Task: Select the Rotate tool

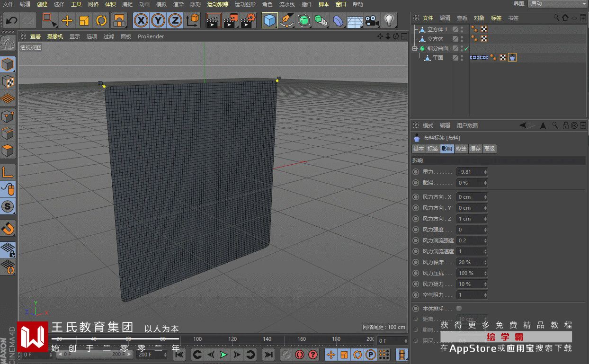Action: pyautogui.click(x=101, y=20)
